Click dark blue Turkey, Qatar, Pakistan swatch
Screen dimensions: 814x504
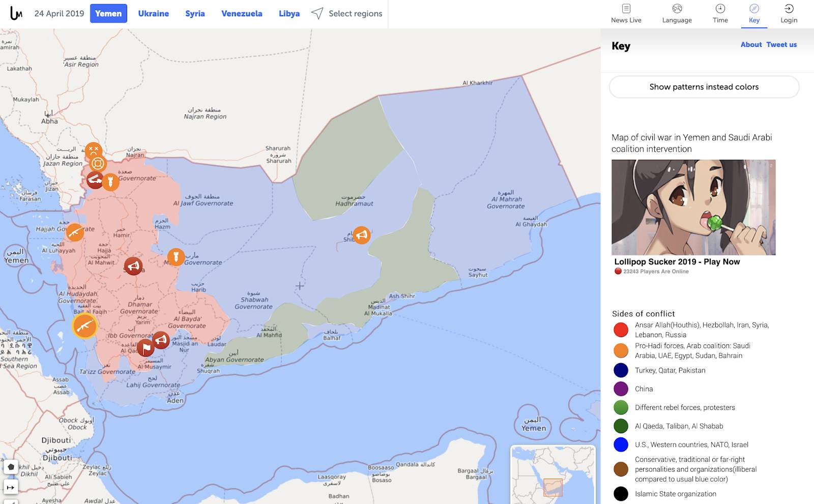click(621, 370)
